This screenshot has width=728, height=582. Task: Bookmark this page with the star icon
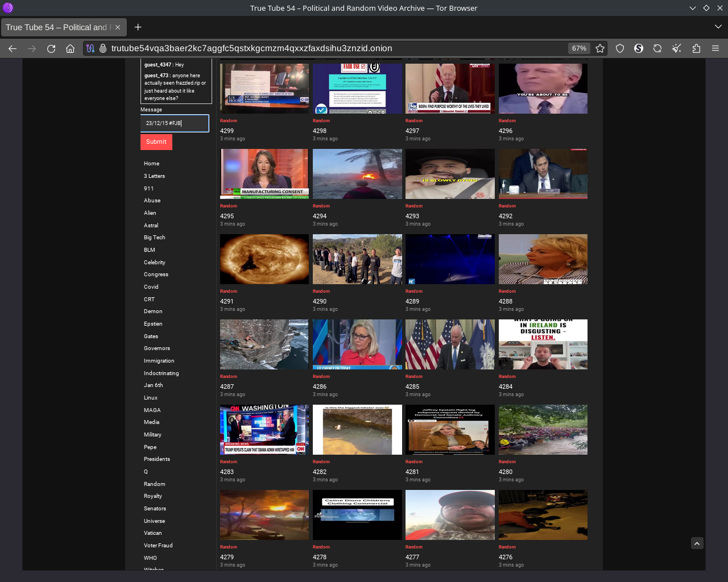(600, 48)
